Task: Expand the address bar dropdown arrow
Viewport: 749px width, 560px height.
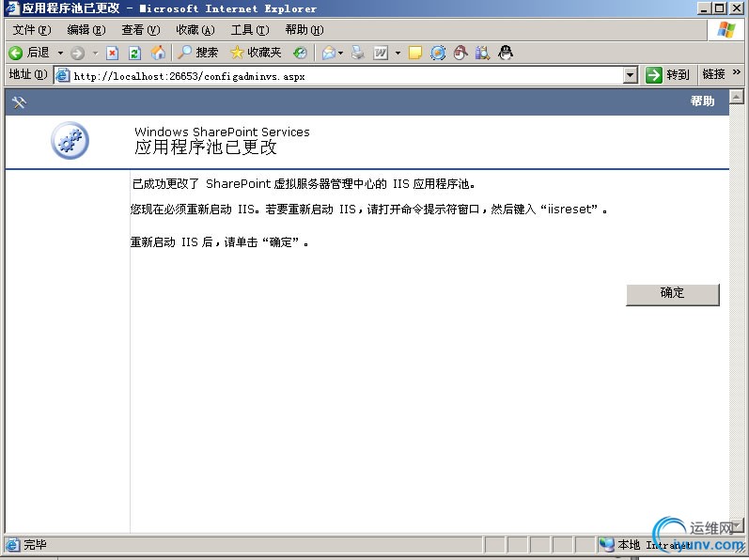Action: click(x=631, y=75)
